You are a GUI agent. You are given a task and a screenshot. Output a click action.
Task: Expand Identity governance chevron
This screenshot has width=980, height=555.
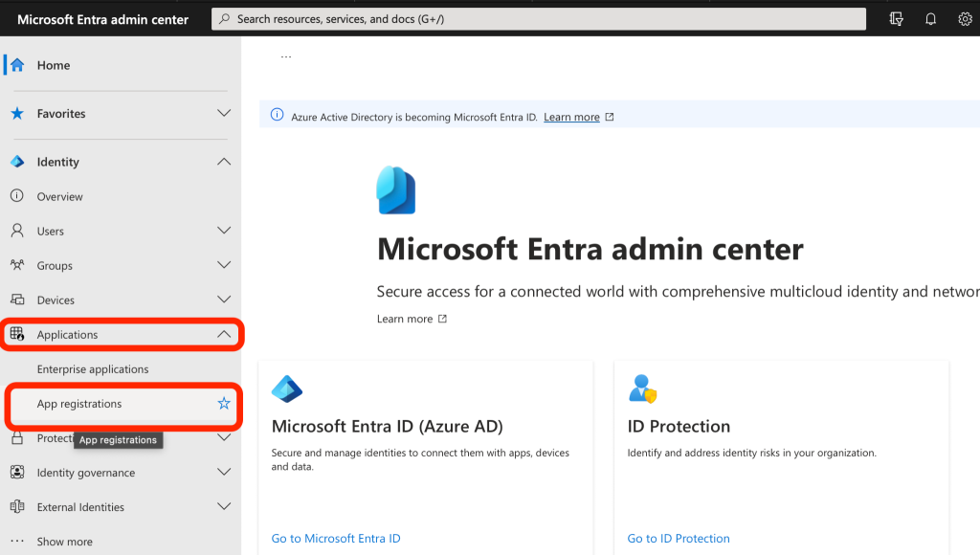click(224, 473)
